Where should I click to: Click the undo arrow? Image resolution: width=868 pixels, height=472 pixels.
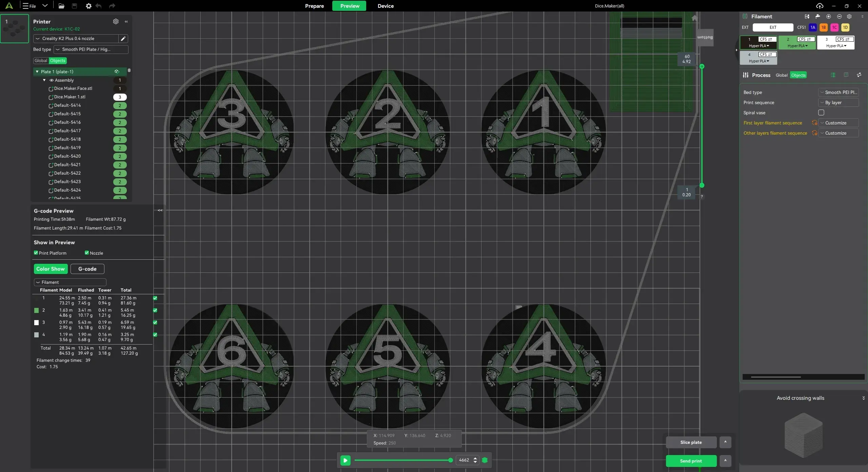tap(99, 6)
